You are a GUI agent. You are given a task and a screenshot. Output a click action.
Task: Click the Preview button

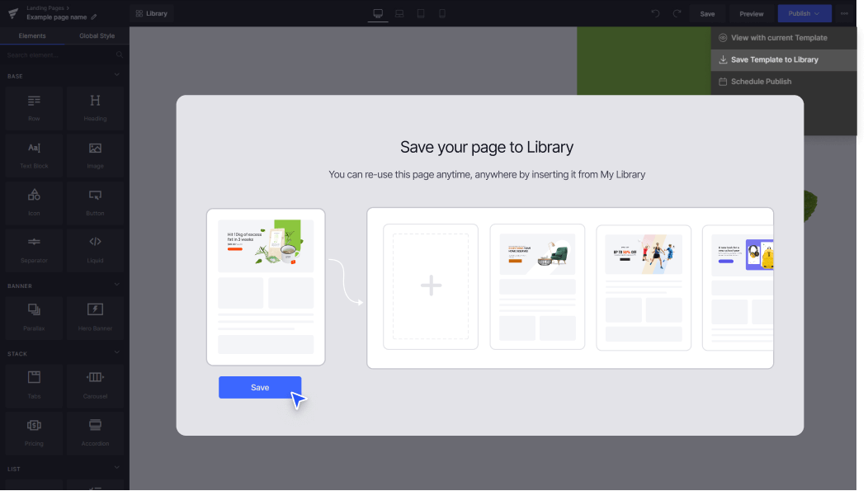pyautogui.click(x=751, y=14)
